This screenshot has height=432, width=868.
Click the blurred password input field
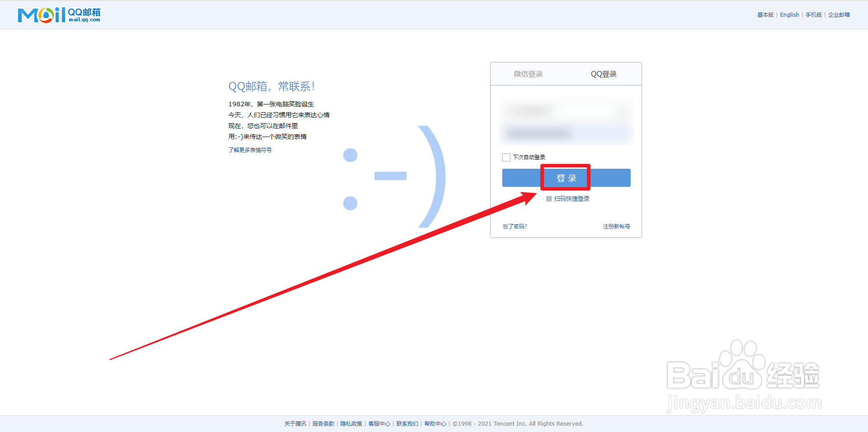tap(566, 133)
